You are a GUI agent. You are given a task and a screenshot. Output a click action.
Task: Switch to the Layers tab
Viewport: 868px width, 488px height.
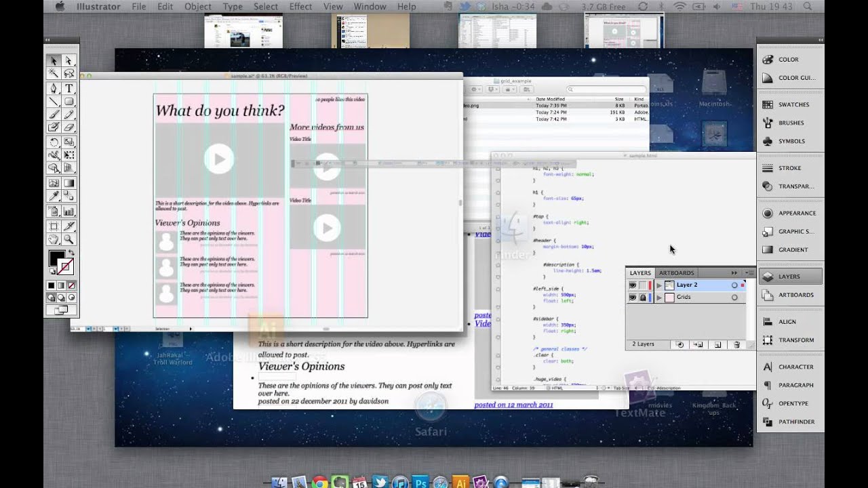click(640, 273)
